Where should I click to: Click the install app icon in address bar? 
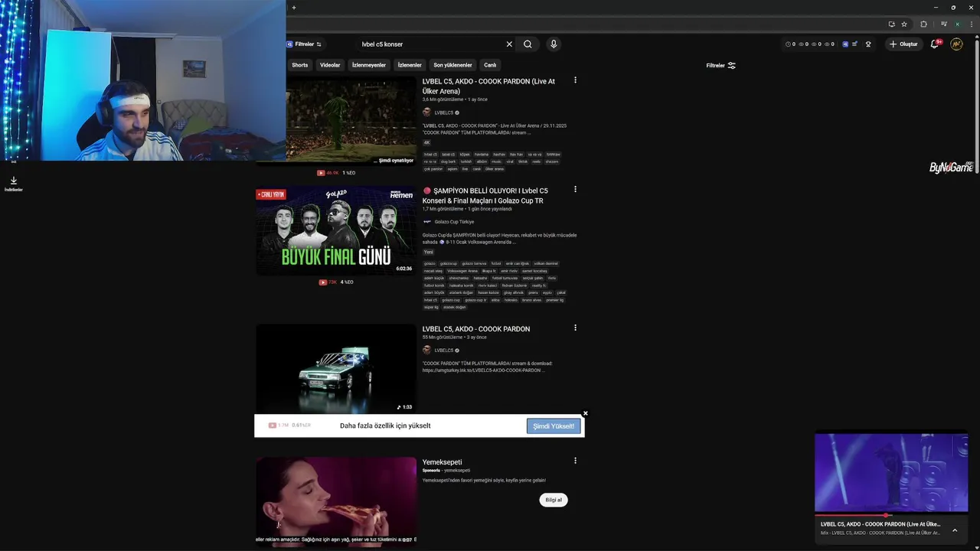pos(891,24)
